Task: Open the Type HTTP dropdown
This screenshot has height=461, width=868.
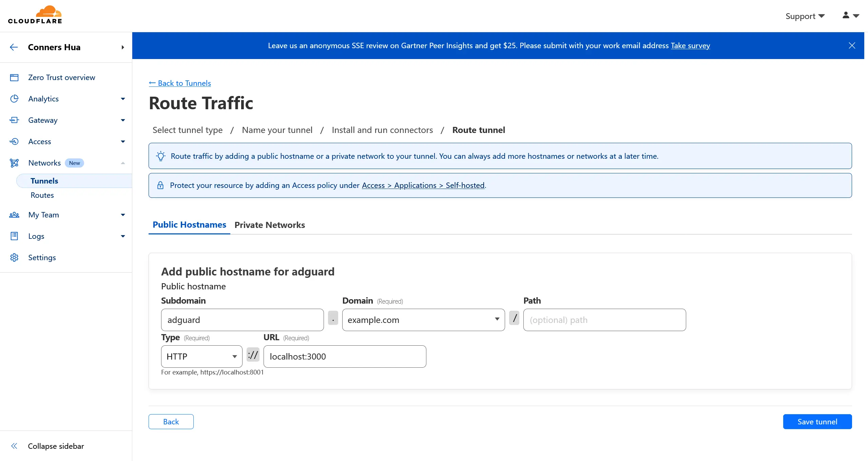Action: [x=201, y=357]
